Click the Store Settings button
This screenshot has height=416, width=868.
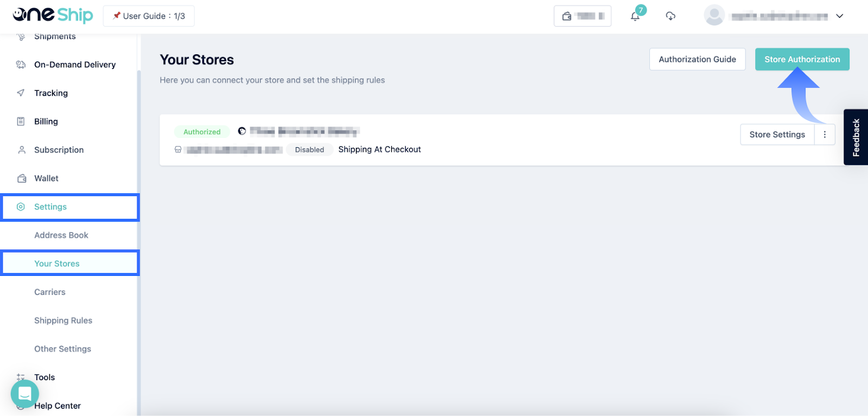[777, 135]
